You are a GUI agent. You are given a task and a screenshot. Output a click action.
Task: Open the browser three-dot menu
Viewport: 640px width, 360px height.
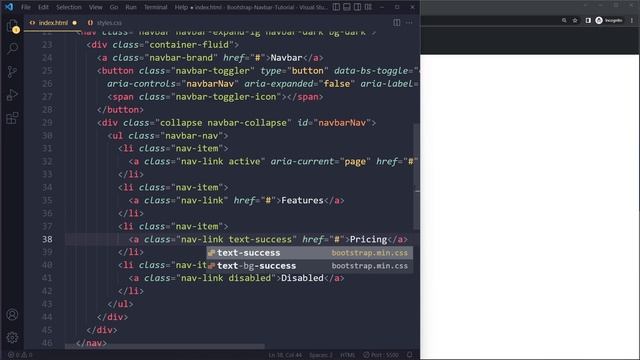tap(632, 20)
